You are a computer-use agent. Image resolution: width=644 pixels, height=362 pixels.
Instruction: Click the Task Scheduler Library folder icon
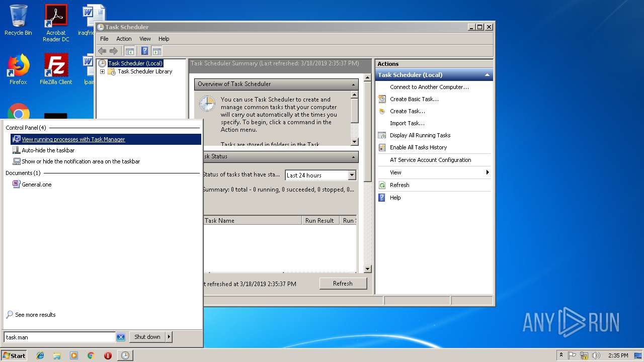point(112,71)
